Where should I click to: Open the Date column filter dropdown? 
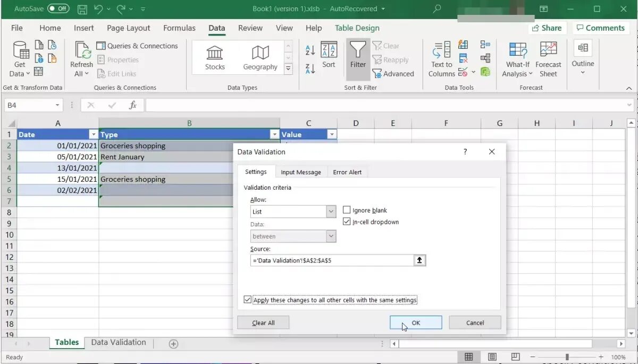94,135
